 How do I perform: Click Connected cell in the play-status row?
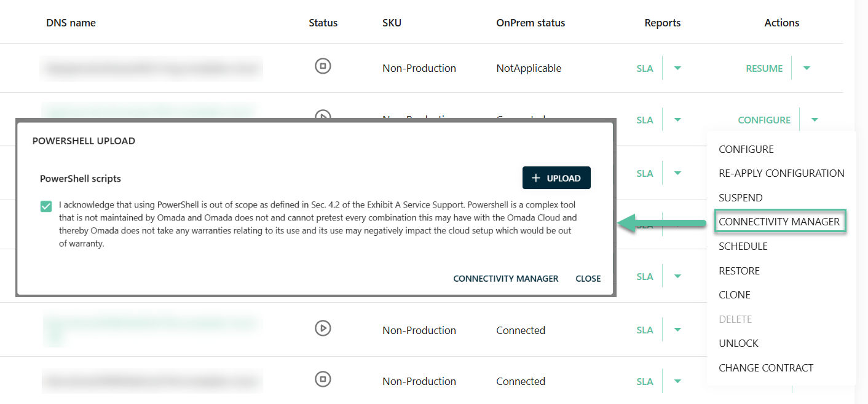(521, 330)
